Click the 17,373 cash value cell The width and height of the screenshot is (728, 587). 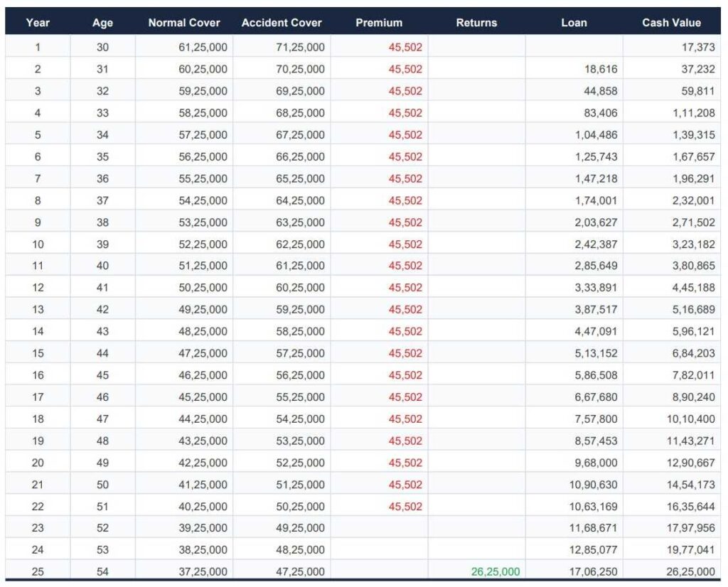point(697,48)
